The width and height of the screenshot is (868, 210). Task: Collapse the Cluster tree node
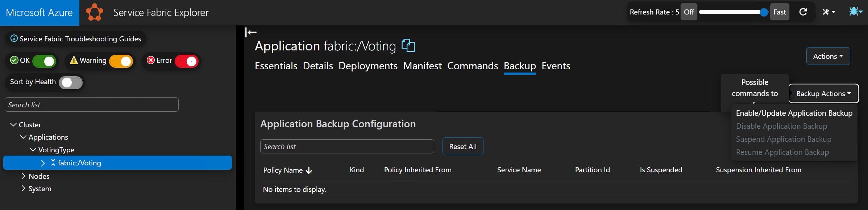13,125
